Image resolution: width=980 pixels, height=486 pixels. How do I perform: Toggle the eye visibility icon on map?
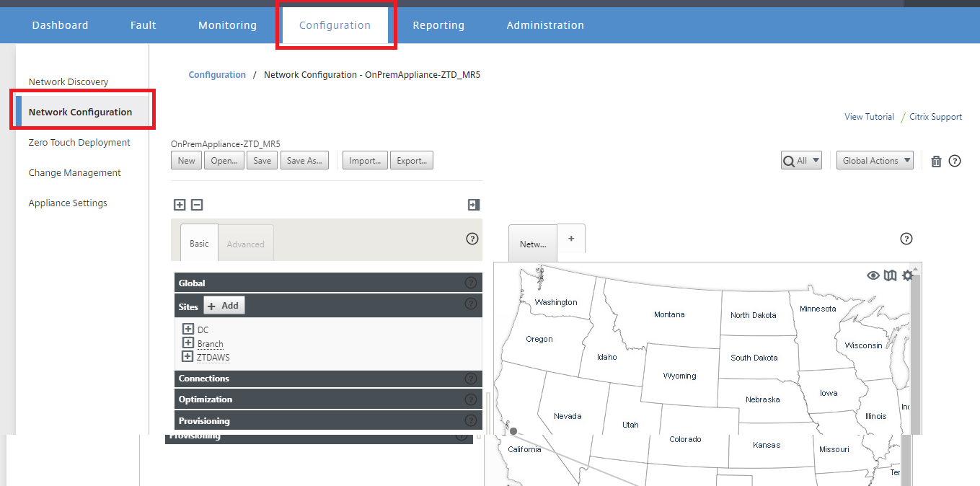point(873,275)
